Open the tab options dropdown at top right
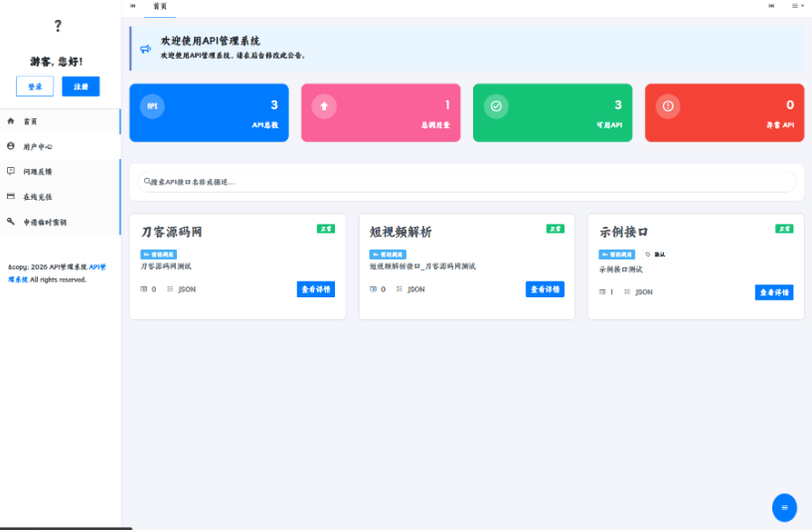The height and width of the screenshot is (530, 812). 797,6
